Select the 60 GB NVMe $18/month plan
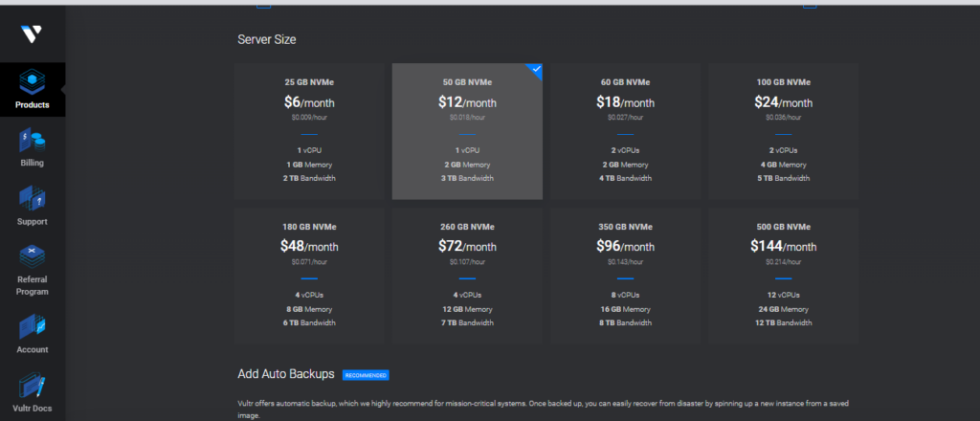This screenshot has width=980, height=421. coord(624,132)
